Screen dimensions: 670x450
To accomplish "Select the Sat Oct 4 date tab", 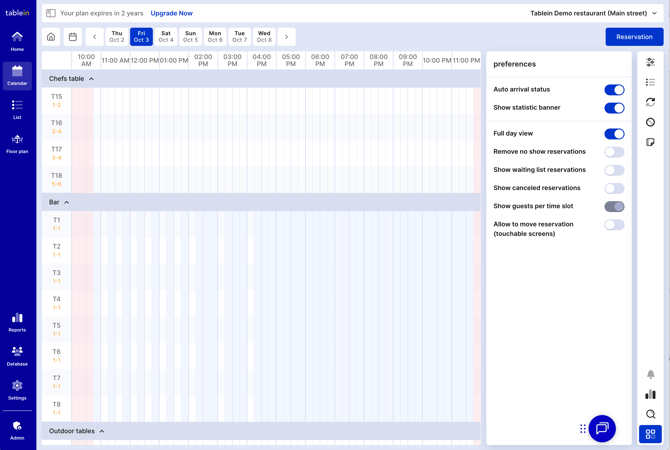I will point(166,37).
